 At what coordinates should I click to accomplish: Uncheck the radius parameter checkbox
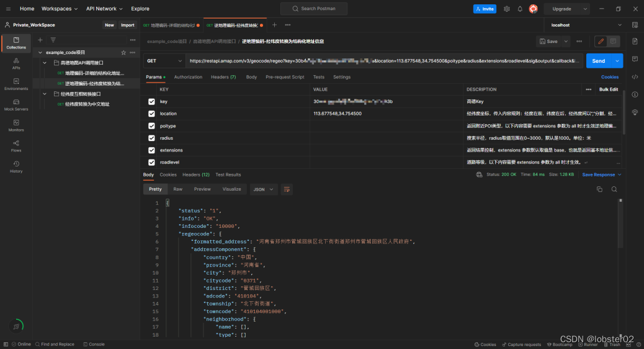point(151,138)
